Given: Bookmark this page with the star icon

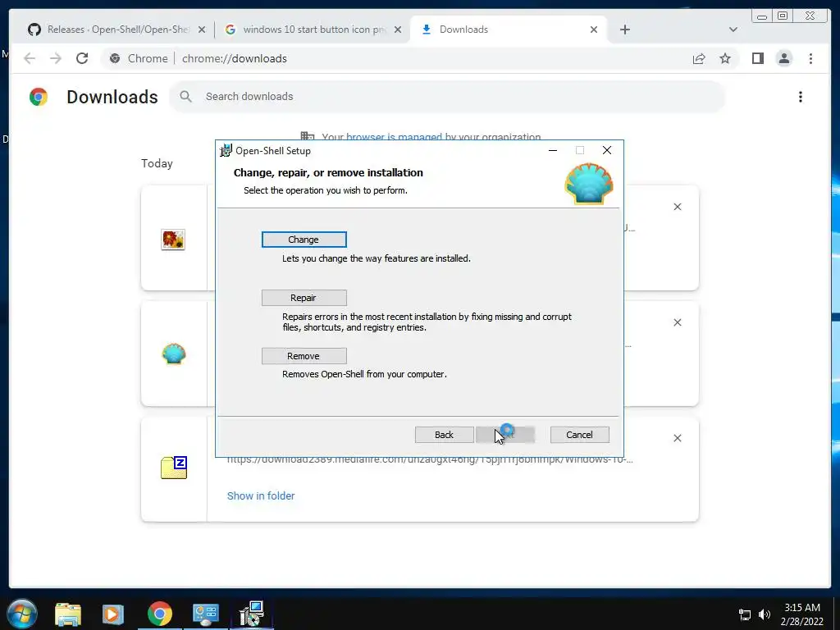Looking at the screenshot, I should click(x=725, y=59).
